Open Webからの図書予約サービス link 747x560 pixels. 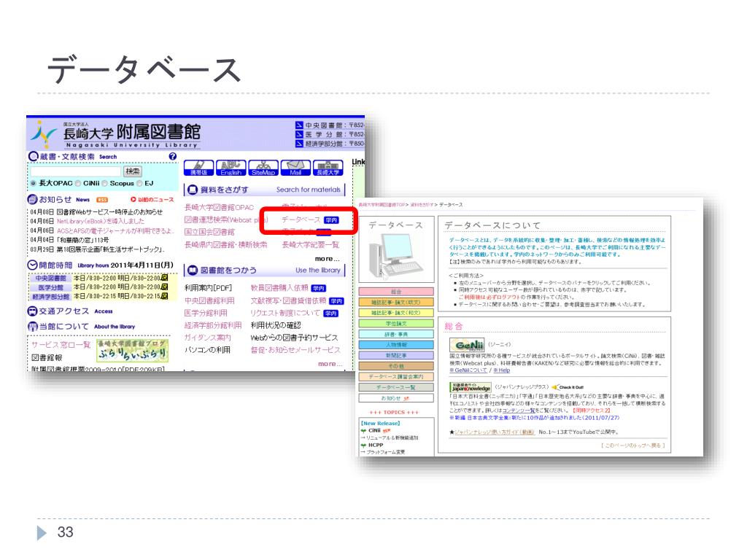(294, 338)
